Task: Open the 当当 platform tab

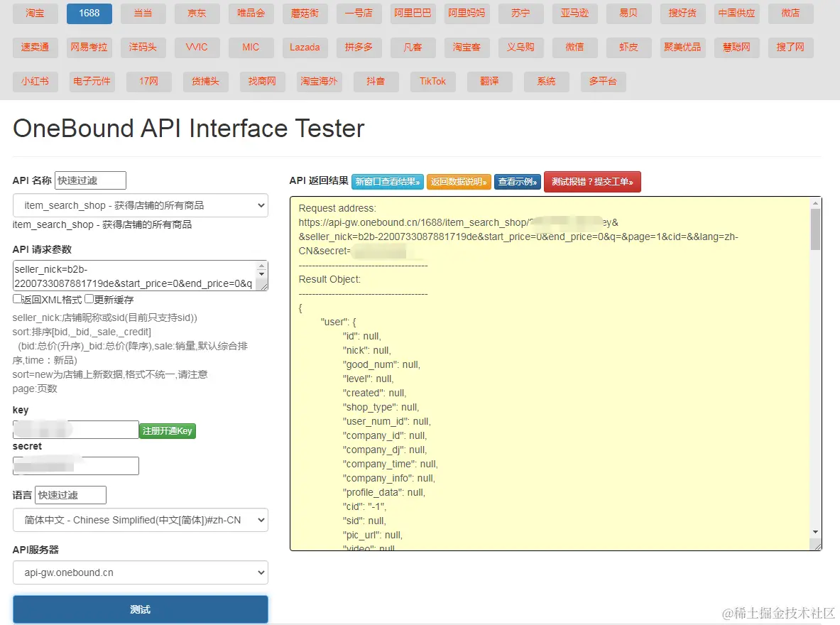Action: 143,13
